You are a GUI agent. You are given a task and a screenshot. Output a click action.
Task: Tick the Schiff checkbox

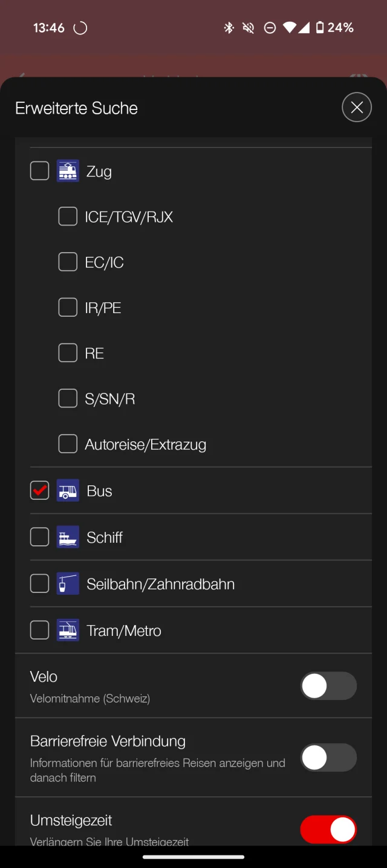(x=40, y=537)
